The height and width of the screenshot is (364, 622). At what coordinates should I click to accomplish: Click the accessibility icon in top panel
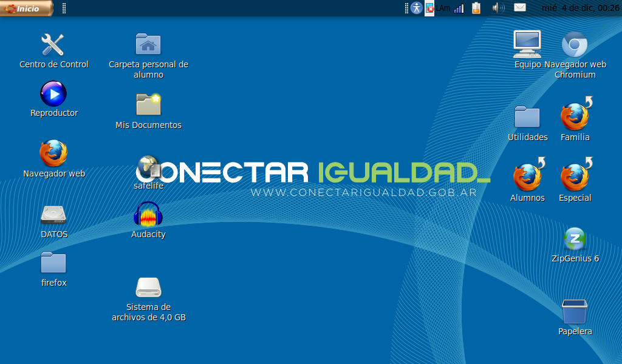(417, 8)
